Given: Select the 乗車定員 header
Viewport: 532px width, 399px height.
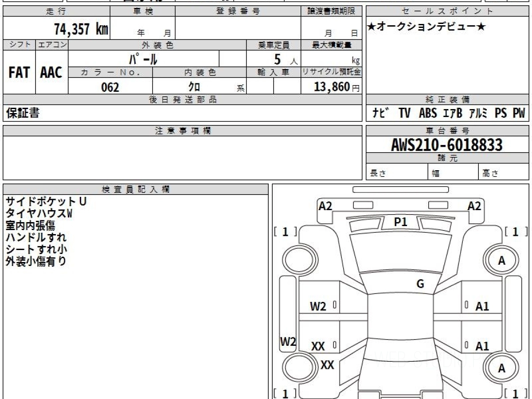Looking at the screenshot, I should pos(274,45).
